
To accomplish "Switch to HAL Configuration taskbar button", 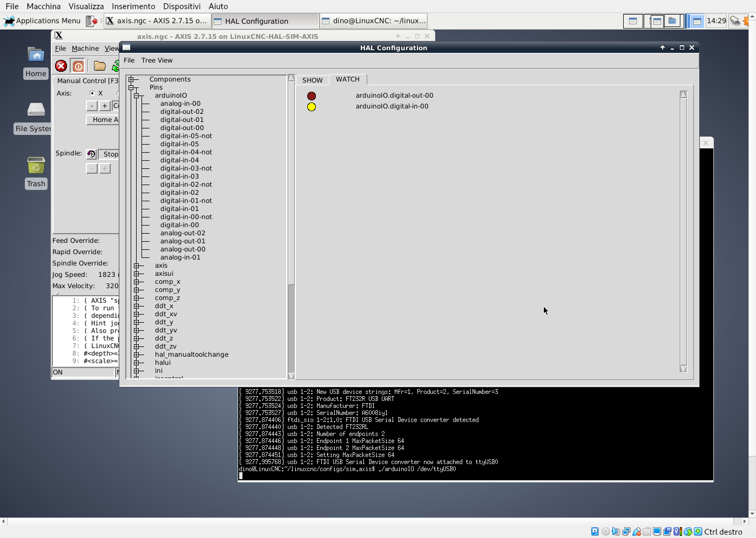I will click(x=265, y=21).
